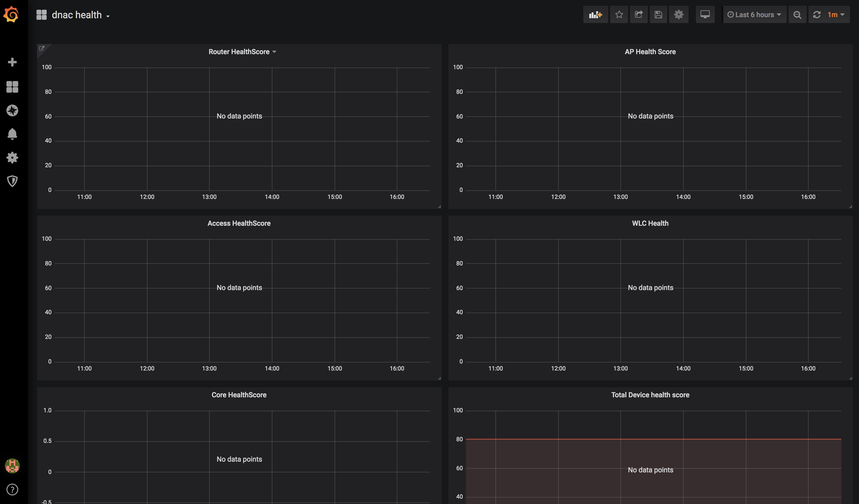The width and height of the screenshot is (859, 504).
Task: Zoom out time range with magnifier
Action: click(x=797, y=15)
